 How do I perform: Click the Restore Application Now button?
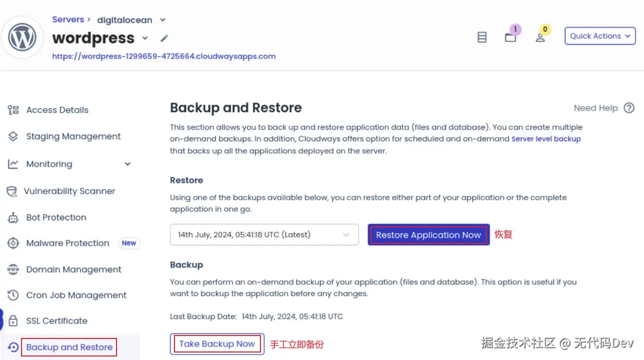click(428, 234)
